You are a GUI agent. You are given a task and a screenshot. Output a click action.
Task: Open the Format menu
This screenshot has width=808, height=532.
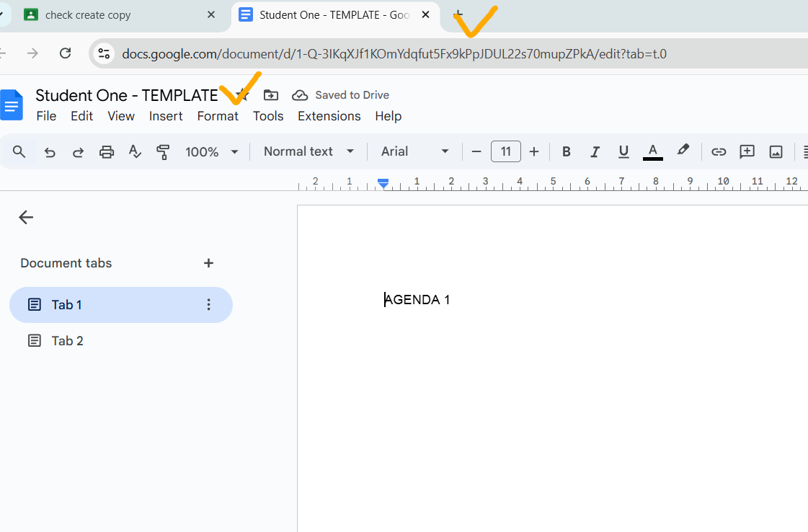(218, 116)
